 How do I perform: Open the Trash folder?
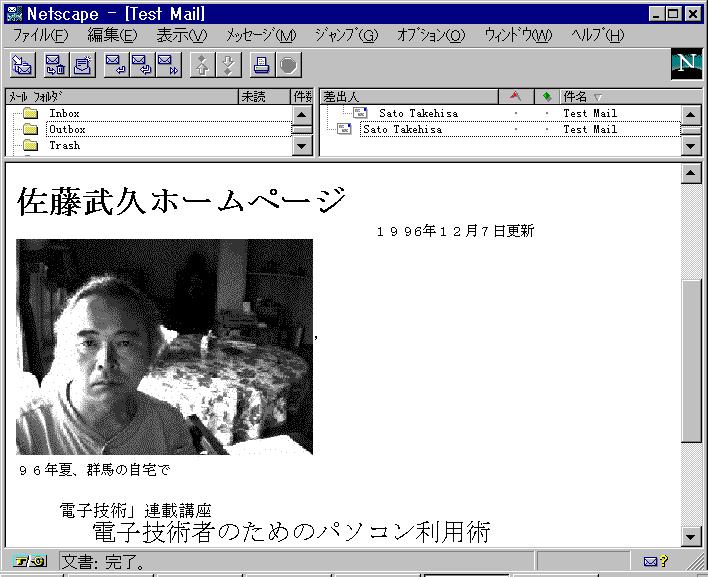point(64,145)
